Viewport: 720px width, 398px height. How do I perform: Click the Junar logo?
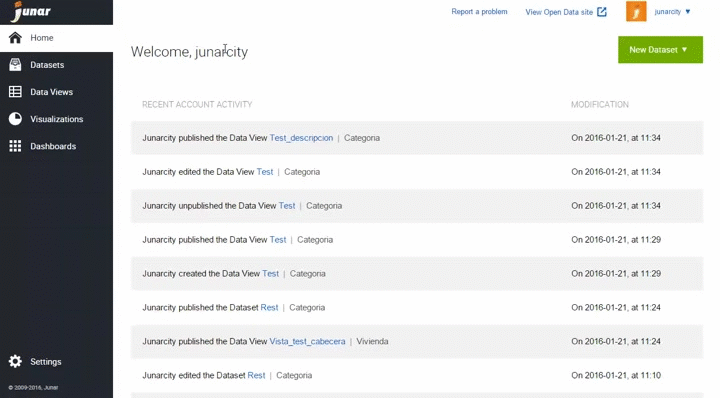coord(31,11)
